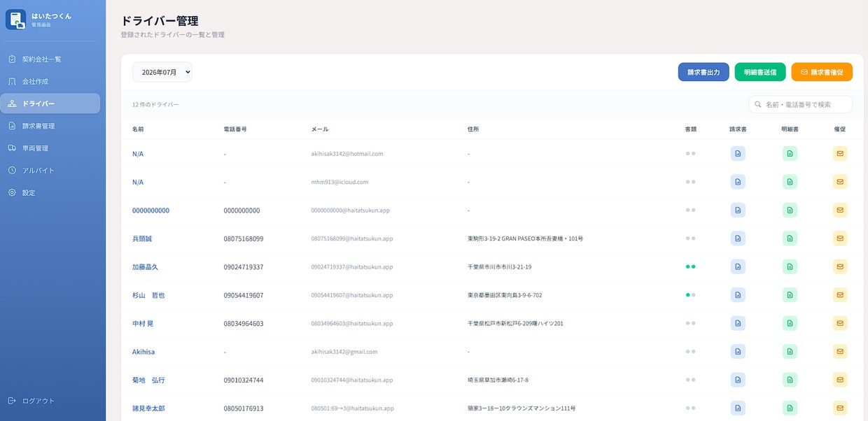Open statement icon for 中村 晃 row
868x421 pixels.
790,323
